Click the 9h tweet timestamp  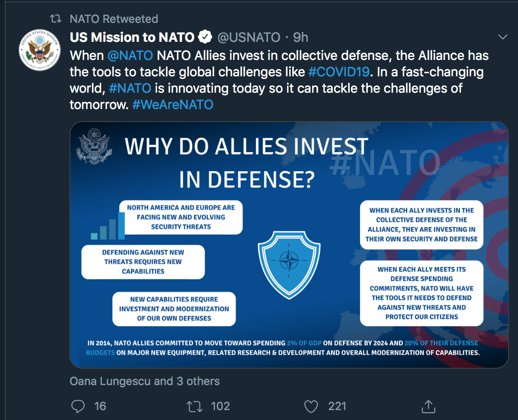coord(301,38)
